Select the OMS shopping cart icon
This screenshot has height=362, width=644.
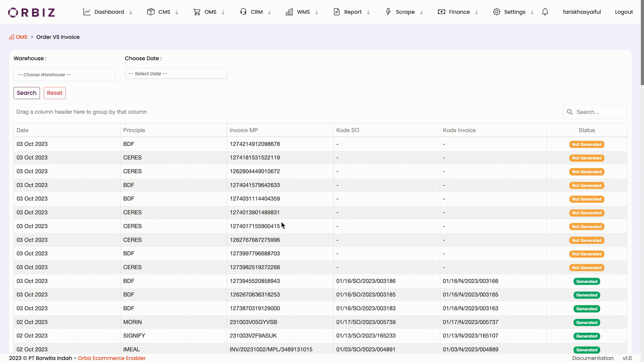(197, 11)
